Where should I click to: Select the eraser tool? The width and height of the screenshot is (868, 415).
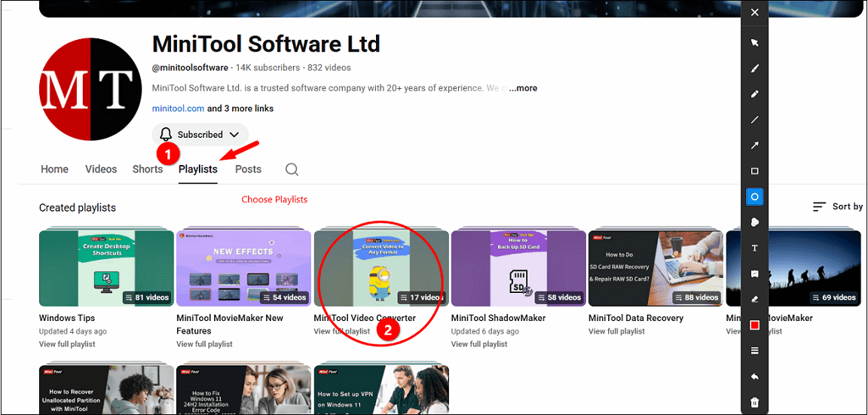[x=754, y=299]
